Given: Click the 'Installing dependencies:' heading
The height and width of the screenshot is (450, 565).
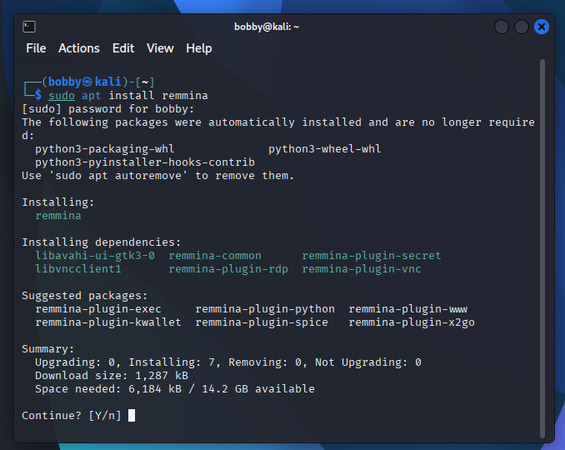Looking at the screenshot, I should (101, 242).
